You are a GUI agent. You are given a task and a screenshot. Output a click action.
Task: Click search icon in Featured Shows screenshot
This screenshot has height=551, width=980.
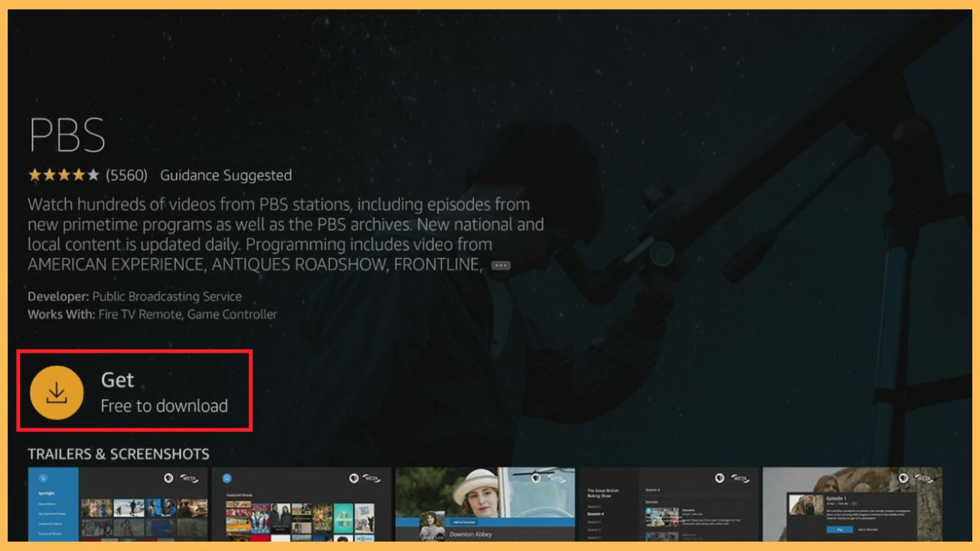227,478
